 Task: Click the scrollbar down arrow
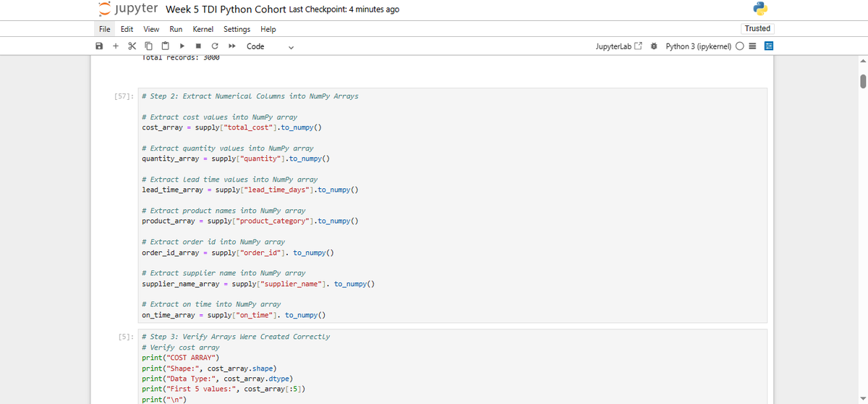coord(862,399)
